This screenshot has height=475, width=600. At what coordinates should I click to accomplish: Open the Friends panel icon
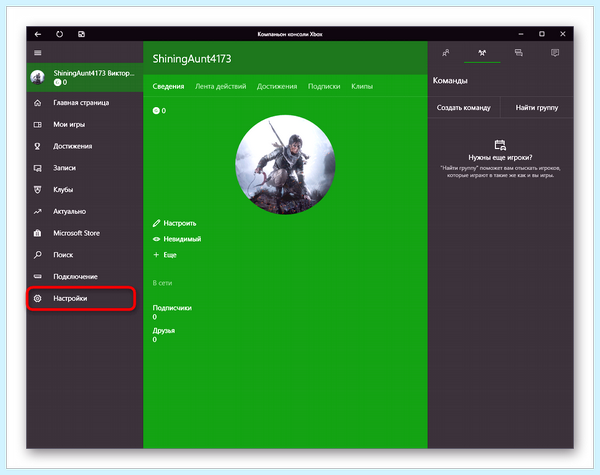[x=446, y=53]
